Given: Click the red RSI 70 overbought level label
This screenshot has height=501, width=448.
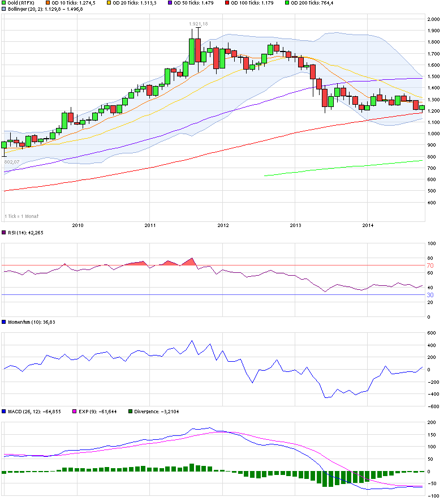Looking at the screenshot, I should click(430, 266).
